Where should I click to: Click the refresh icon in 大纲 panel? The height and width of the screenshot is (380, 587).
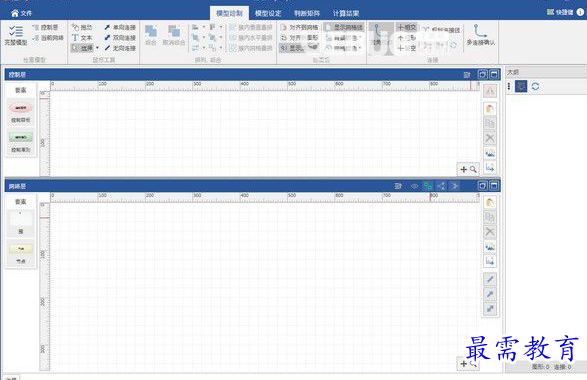535,86
